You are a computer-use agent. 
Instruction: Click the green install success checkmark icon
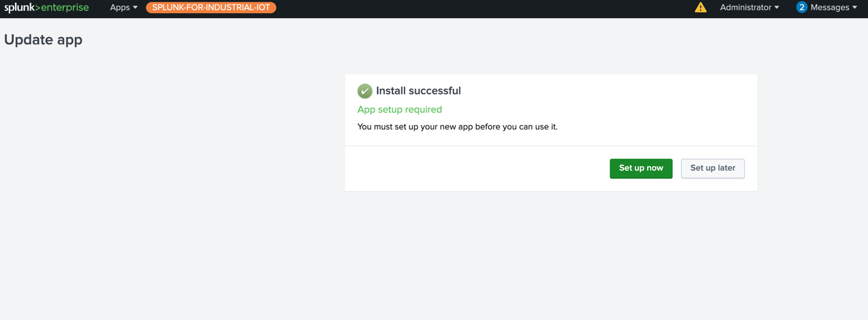pyautogui.click(x=365, y=91)
